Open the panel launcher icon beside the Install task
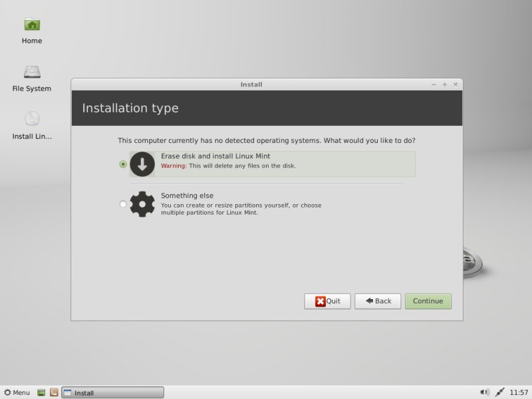532x399 pixels. tap(54, 392)
